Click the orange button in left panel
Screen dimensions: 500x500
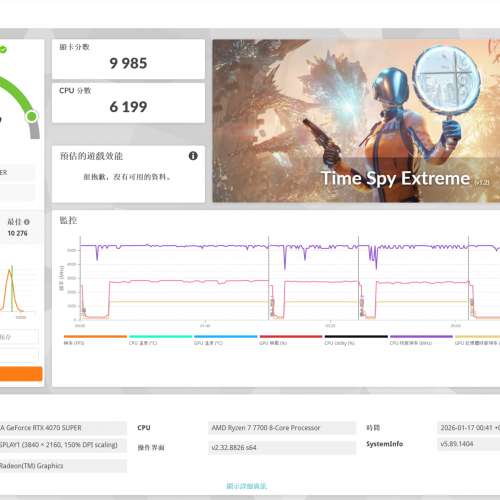[21, 374]
